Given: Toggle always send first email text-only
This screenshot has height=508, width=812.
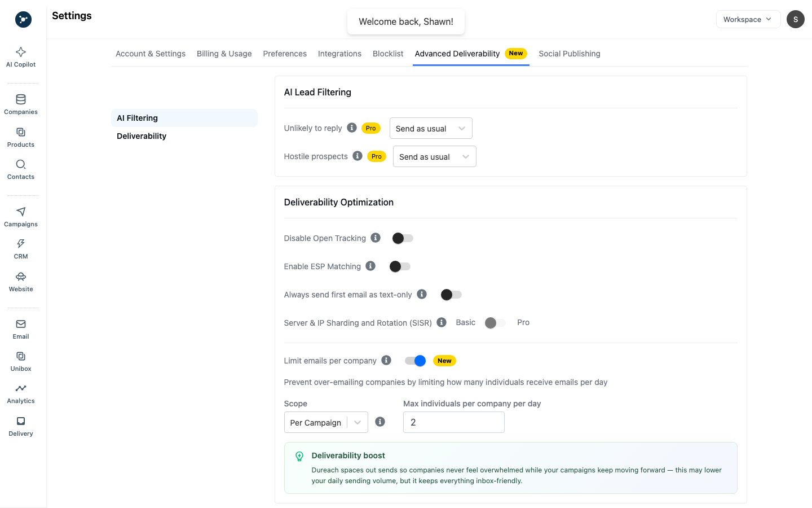Looking at the screenshot, I should click(451, 295).
